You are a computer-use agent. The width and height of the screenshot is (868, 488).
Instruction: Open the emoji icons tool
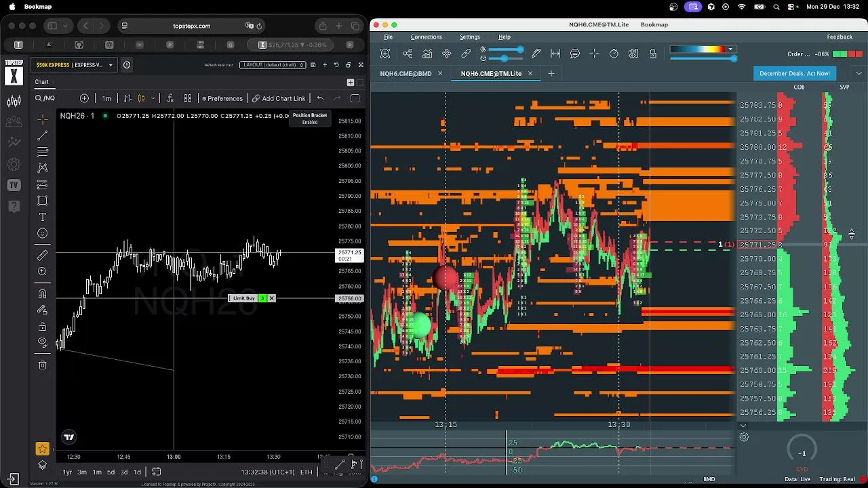(x=42, y=233)
